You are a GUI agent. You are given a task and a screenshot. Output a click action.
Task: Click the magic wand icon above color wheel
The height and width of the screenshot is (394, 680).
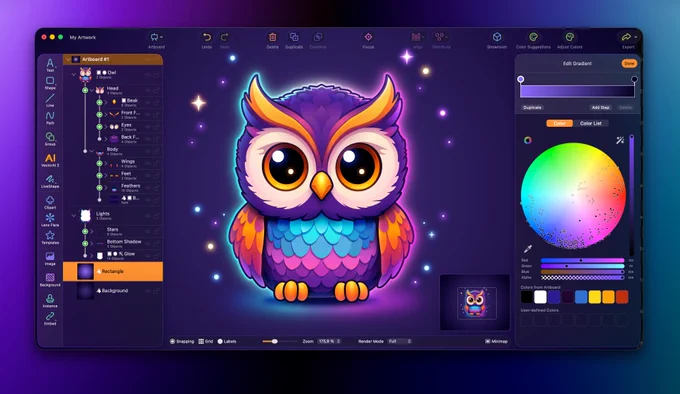[x=620, y=140]
